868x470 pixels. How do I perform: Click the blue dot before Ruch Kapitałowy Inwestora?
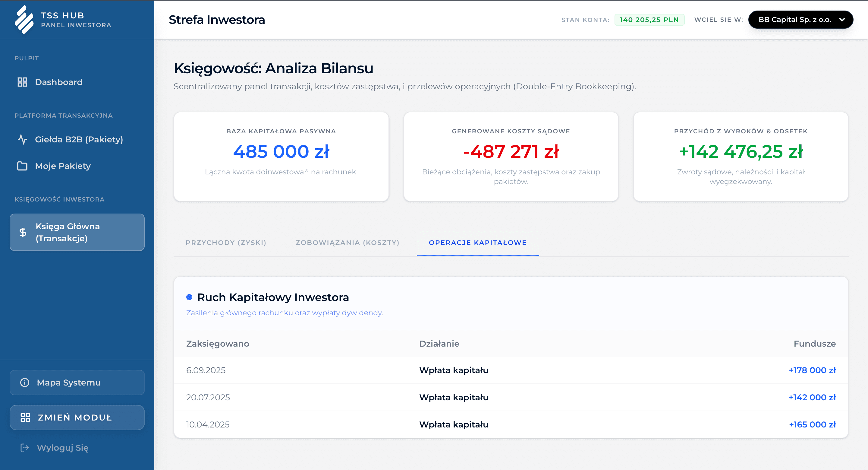pyautogui.click(x=190, y=297)
